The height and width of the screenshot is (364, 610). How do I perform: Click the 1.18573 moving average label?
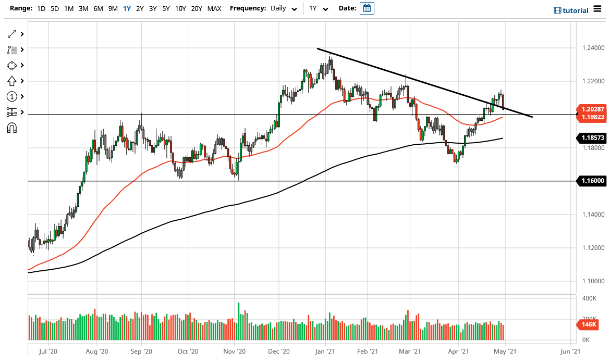593,137
